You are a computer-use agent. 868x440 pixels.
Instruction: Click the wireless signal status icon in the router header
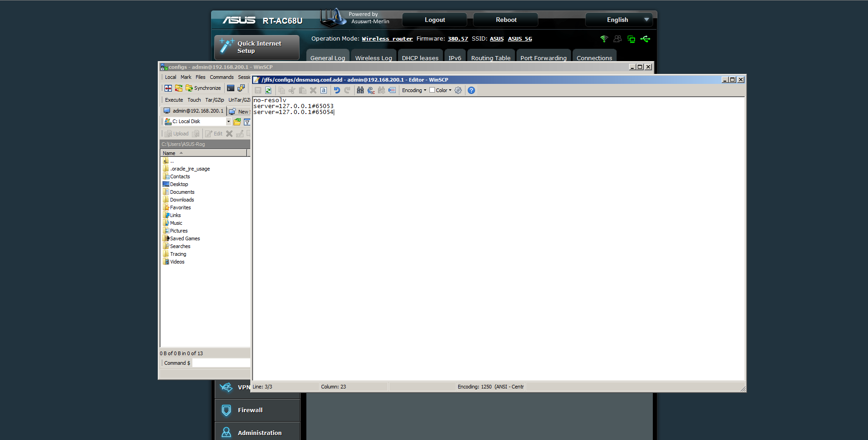pos(604,39)
